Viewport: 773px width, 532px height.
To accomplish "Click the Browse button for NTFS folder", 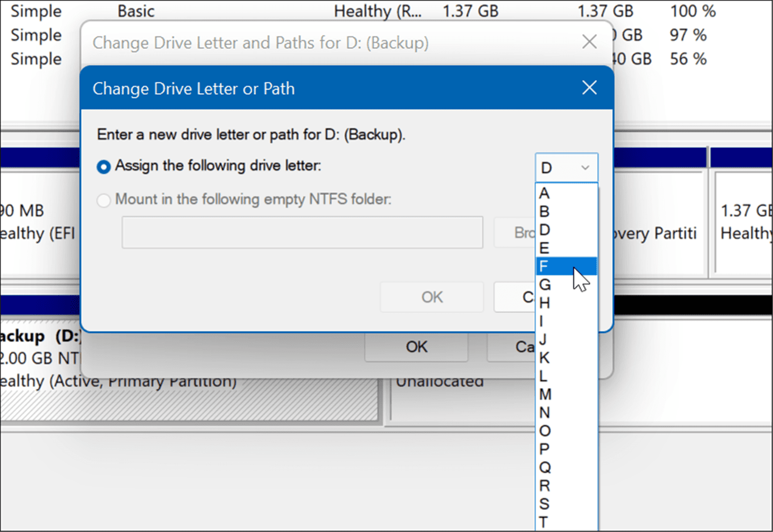I will coord(521,232).
